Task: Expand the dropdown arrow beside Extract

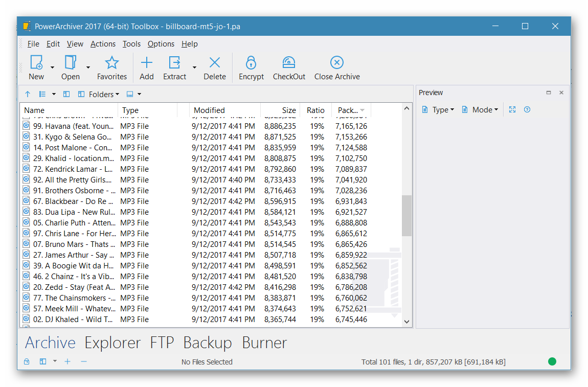Action: point(194,67)
